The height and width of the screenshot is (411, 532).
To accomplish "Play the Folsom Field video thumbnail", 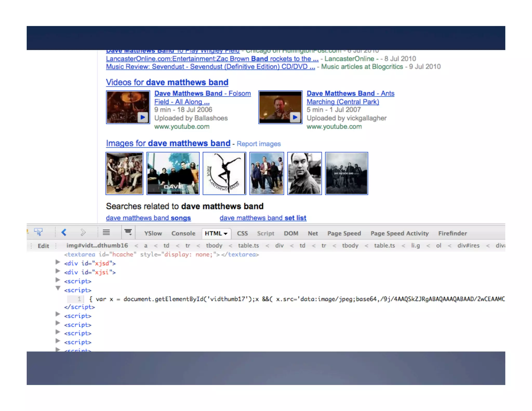I will 128,107.
